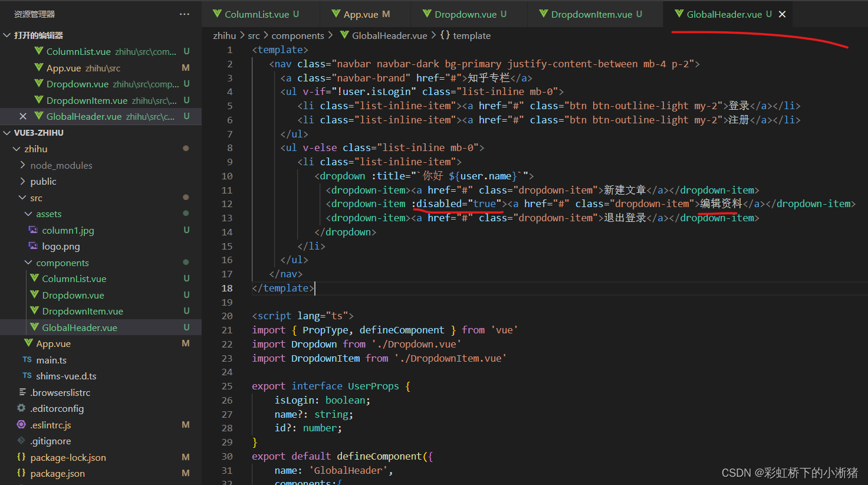Viewport: 868px width, 485px height.
Task: Click the image icon next to logo.png
Action: click(x=34, y=246)
